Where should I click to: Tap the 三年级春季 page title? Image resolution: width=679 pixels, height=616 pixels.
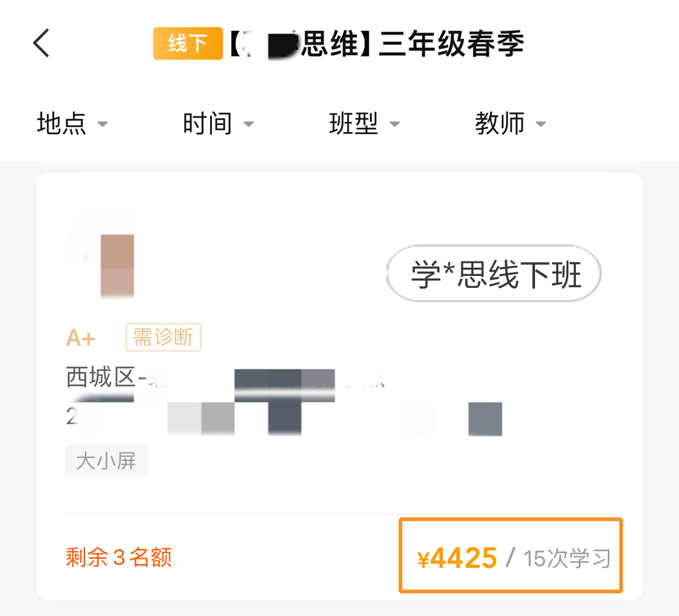[451, 43]
